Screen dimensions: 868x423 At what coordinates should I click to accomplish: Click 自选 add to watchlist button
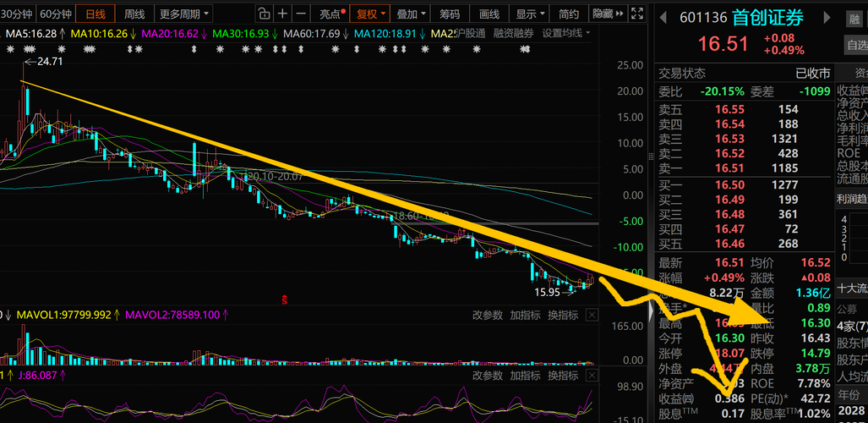857,44
